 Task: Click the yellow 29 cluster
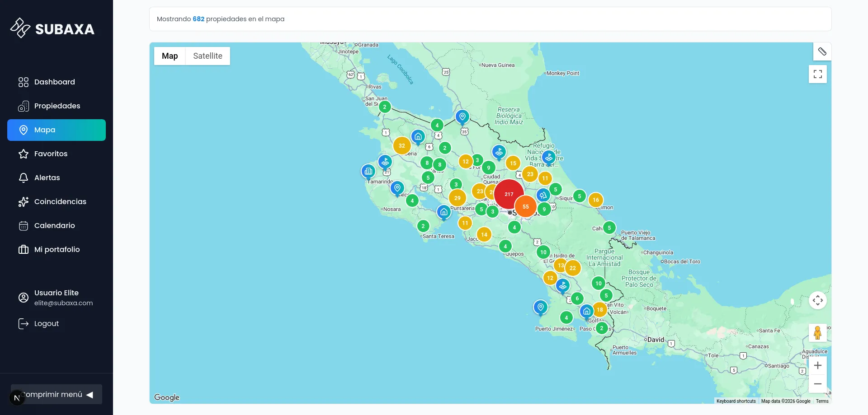(458, 198)
